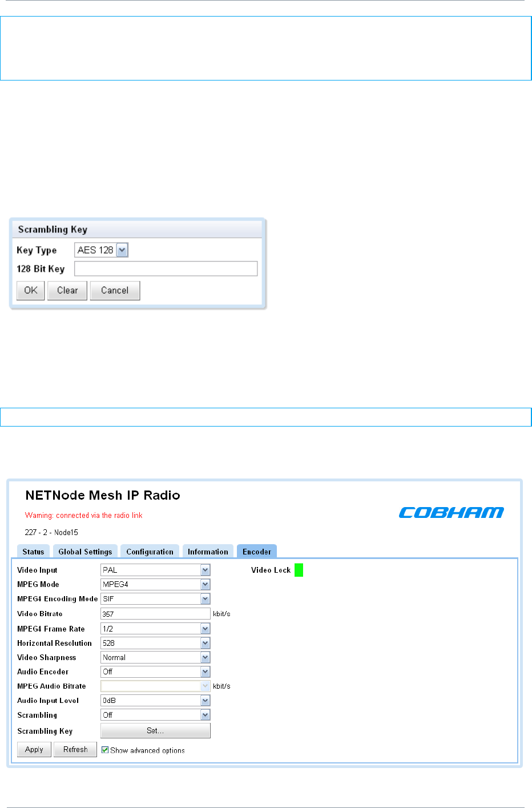Open Video Sharpness dropdown set to Normal

[155, 657]
